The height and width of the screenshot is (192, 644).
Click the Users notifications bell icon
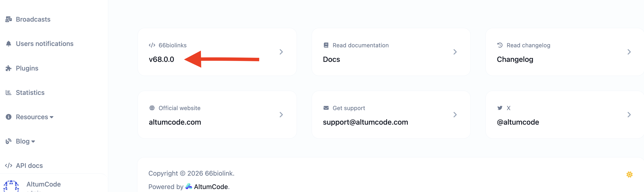[8, 44]
